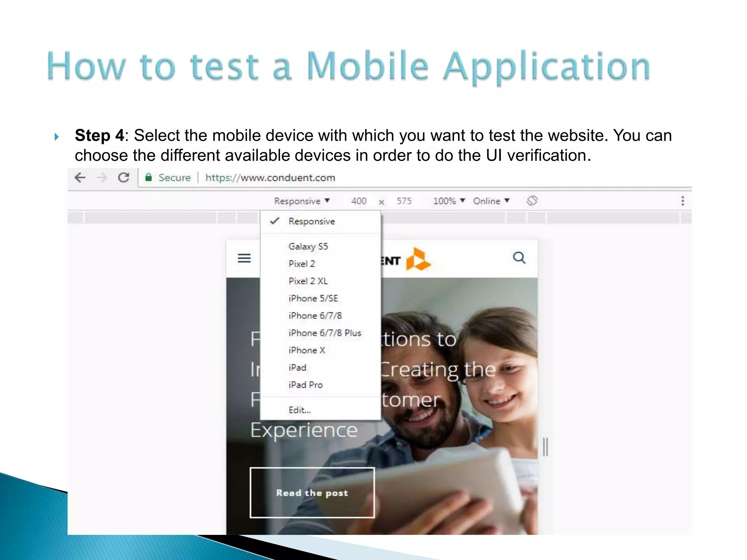Screen dimensions: 747x560
Task: Click the browser back arrow
Action: (x=80, y=178)
